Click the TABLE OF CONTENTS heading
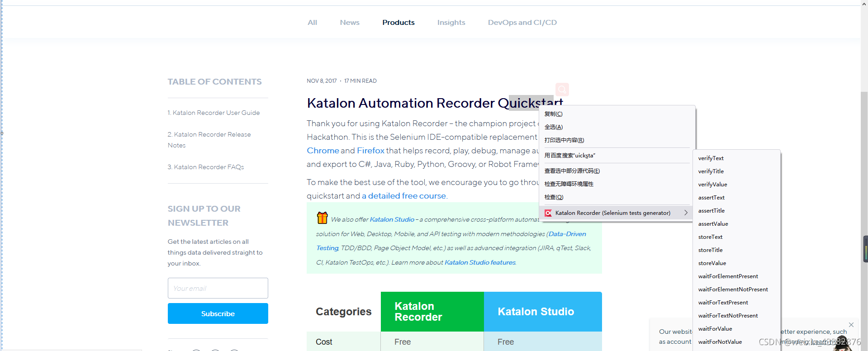This screenshot has width=868, height=351. coord(214,82)
